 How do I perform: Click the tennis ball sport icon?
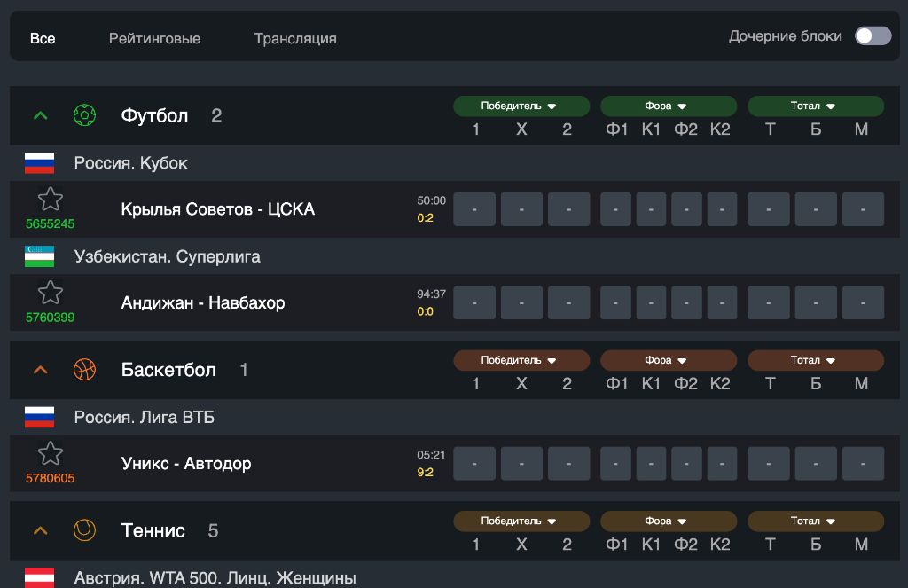pyautogui.click(x=84, y=530)
